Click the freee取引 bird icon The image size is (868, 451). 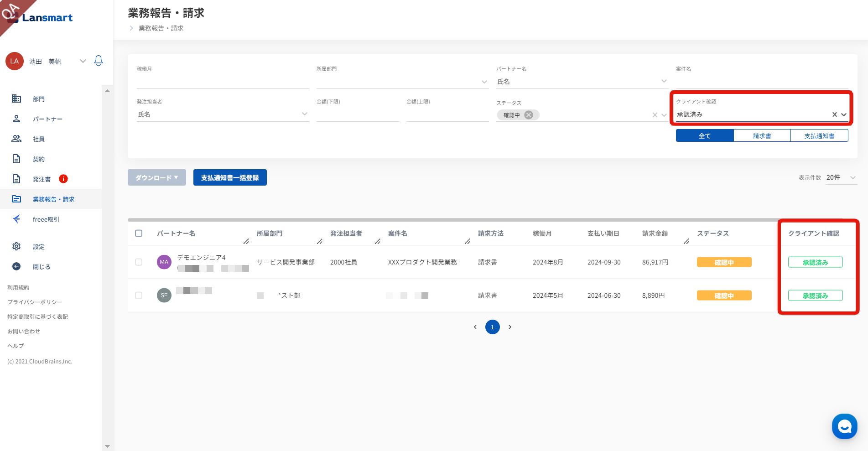[x=16, y=219]
